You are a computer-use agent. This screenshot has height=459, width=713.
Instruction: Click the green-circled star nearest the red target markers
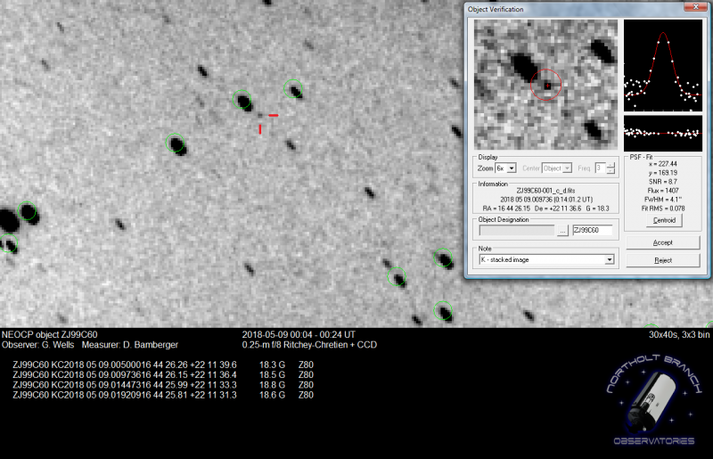tap(243, 100)
